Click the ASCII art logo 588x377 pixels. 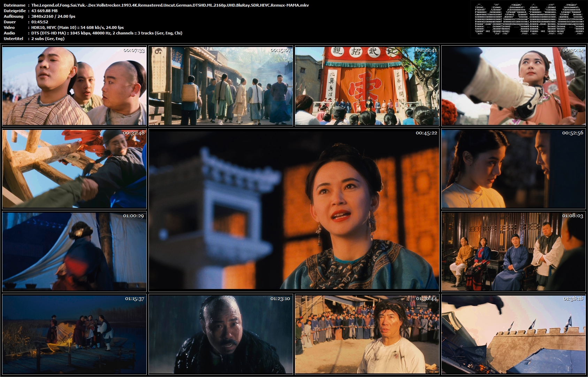[x=529, y=19]
